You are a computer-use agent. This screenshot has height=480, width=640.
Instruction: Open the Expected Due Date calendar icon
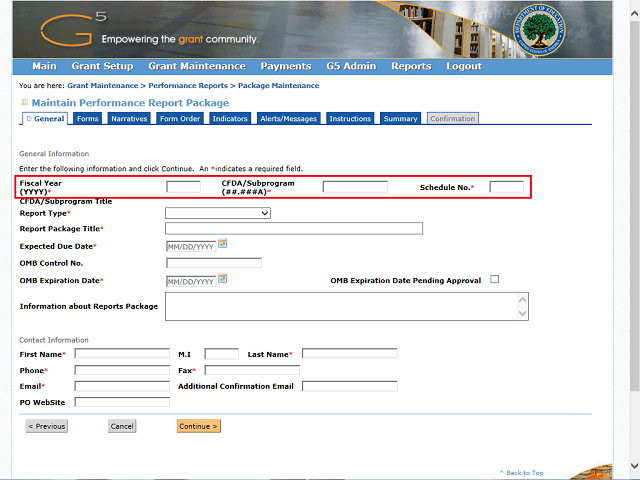click(x=222, y=244)
